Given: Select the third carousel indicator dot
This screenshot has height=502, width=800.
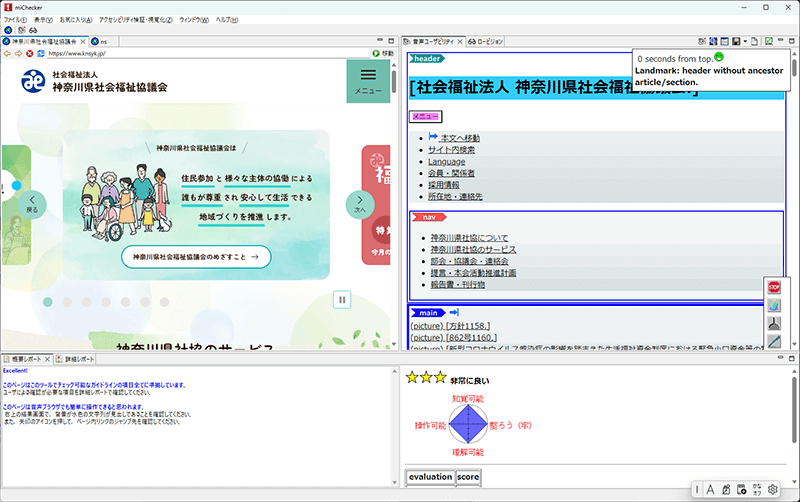Looking at the screenshot, I should pos(87,302).
